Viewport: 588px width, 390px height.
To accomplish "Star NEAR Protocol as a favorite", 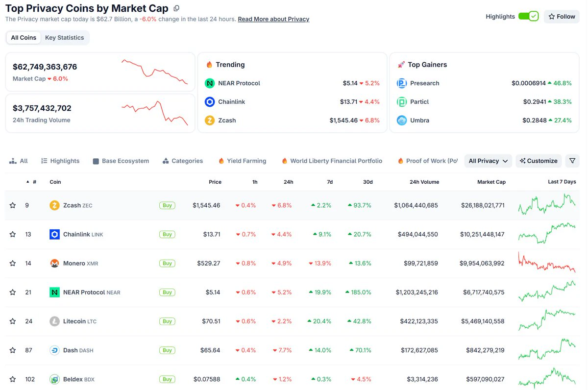I will coord(13,292).
